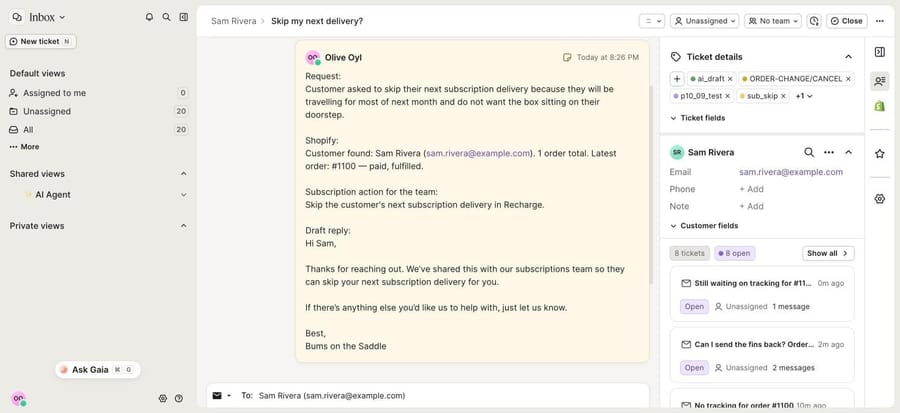The height and width of the screenshot is (413, 900).
Task: Click the To recipient field
Action: pyautogui.click(x=332, y=396)
